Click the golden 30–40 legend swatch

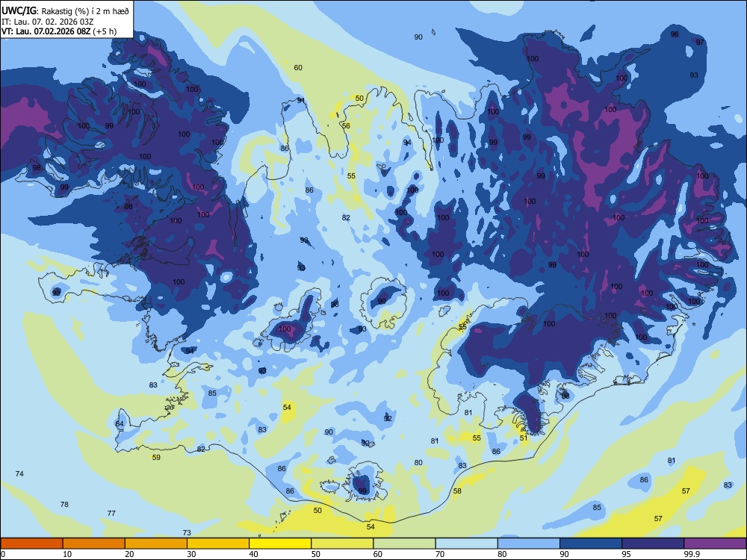point(218,544)
